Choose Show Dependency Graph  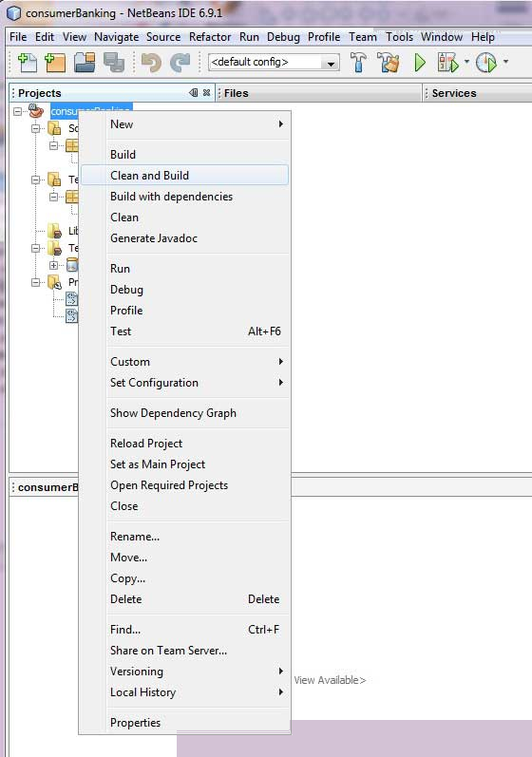point(185,413)
